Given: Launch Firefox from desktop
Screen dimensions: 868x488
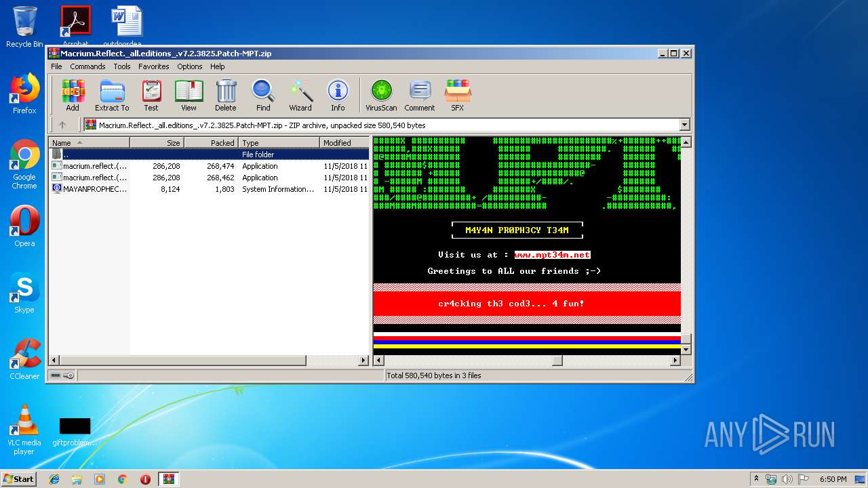Looking at the screenshot, I should point(24,94).
